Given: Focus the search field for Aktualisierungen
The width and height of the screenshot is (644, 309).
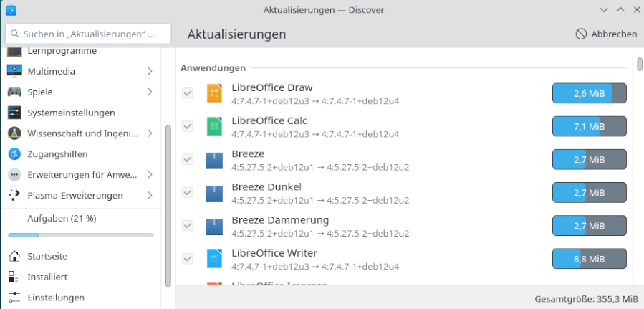Looking at the screenshot, I should [89, 34].
